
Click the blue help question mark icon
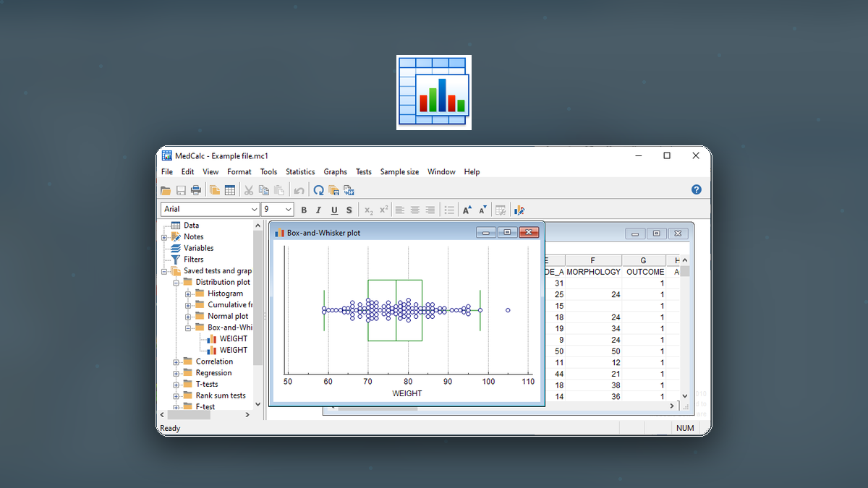697,189
